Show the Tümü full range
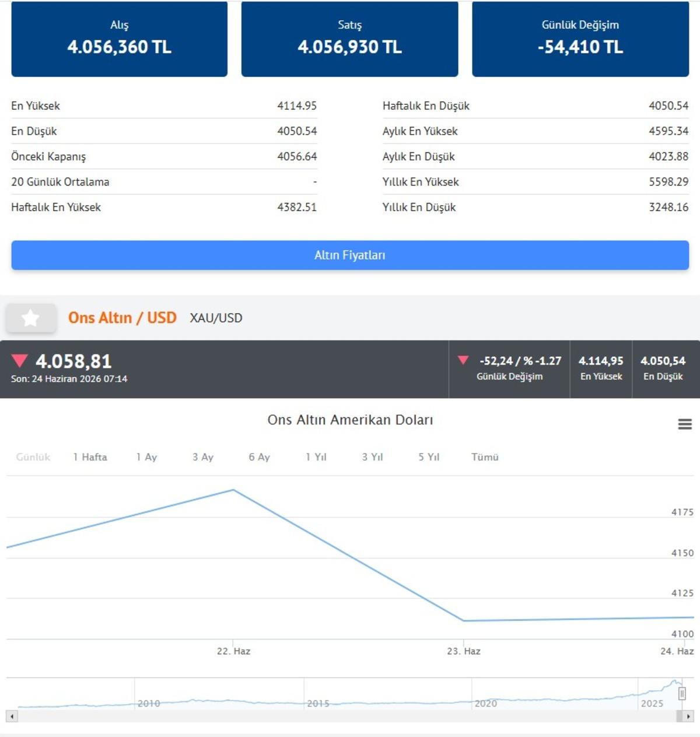Screen dimensions: 700x737 [x=485, y=457]
